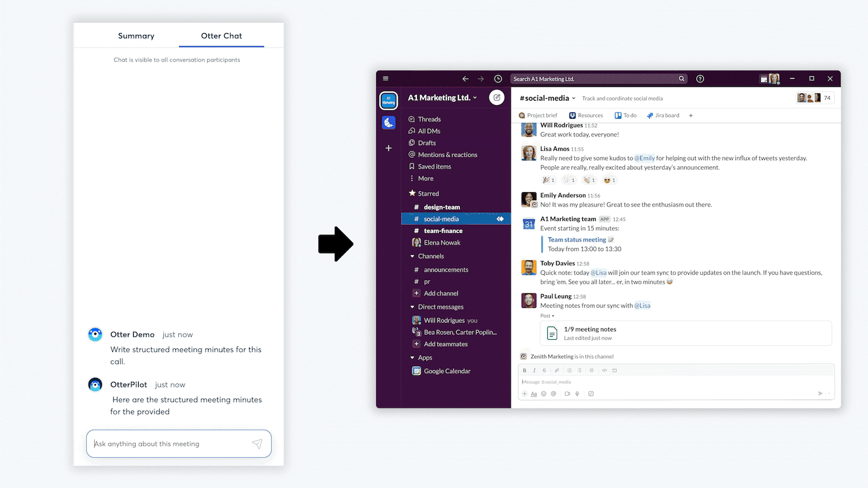Send the Slack message
Screen dimensions: 868x488
[x=820, y=393]
